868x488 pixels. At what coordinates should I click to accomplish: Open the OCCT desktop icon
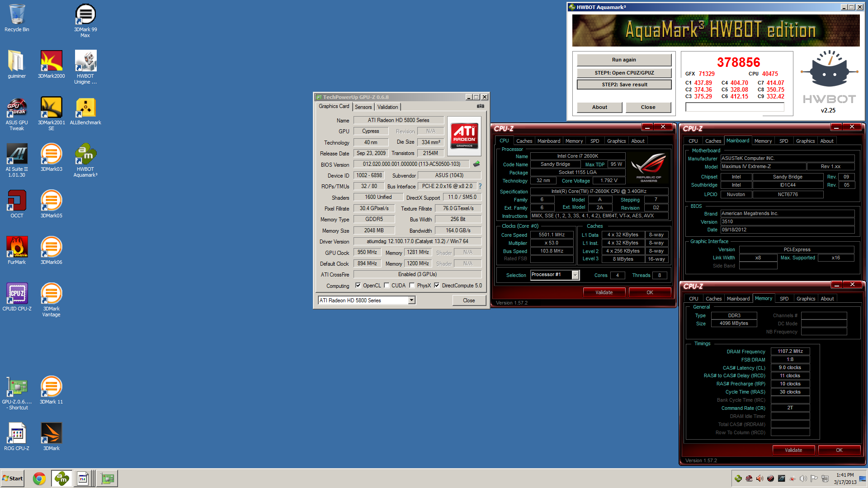[17, 204]
